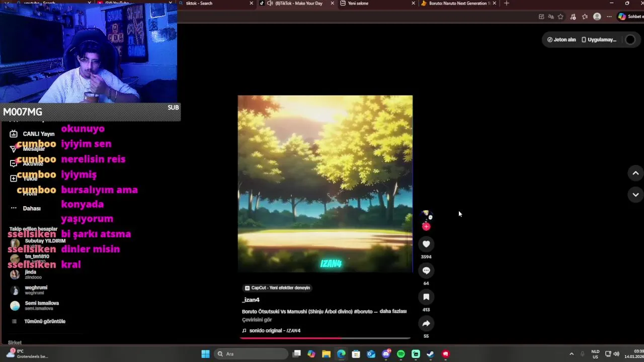
Task: Click CapCut - Yeni efektler deneyin banner
Action: pyautogui.click(x=277, y=288)
